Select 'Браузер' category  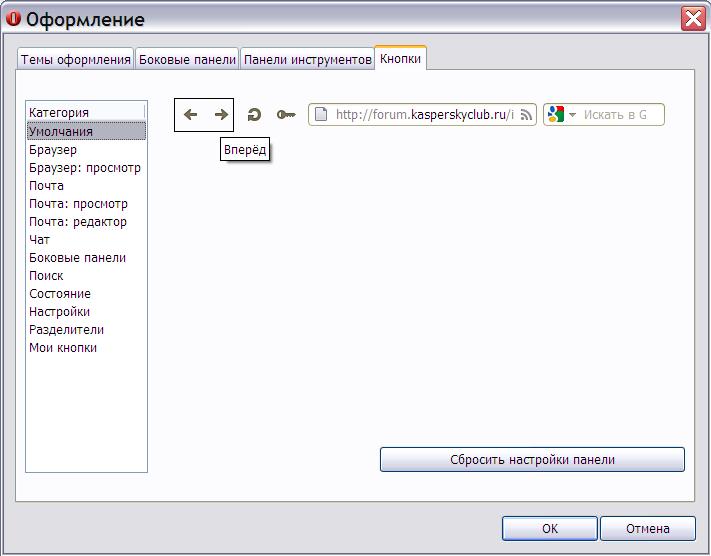[x=86, y=150]
